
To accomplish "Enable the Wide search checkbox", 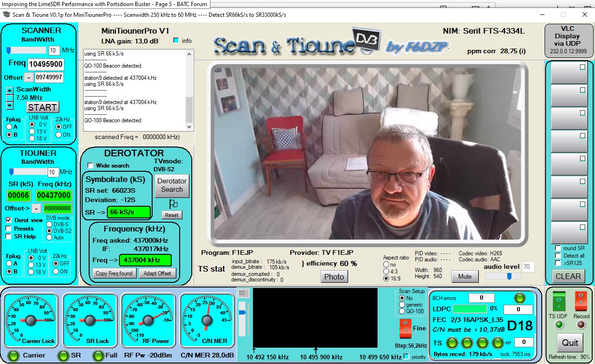I will (x=91, y=166).
